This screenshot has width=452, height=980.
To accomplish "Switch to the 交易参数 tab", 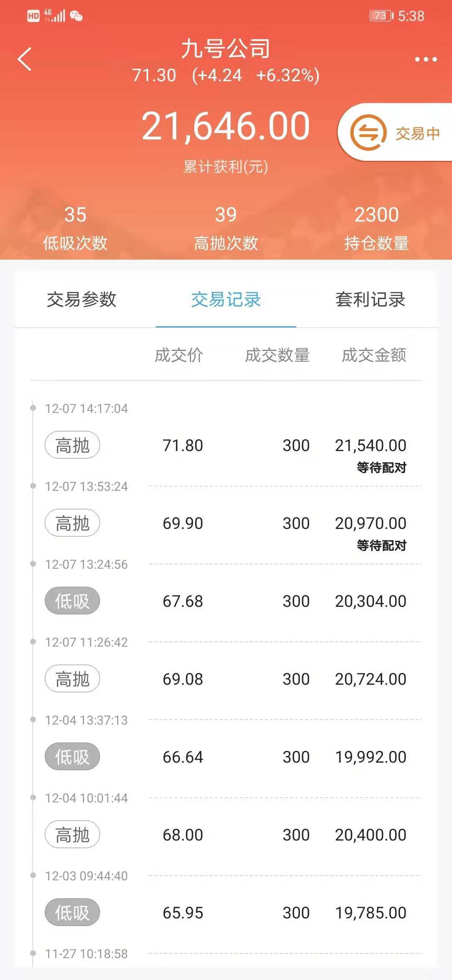I will [82, 300].
